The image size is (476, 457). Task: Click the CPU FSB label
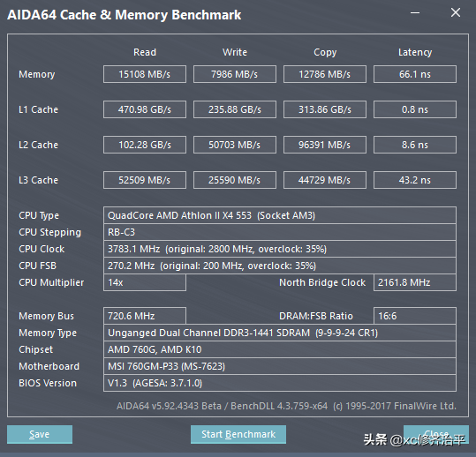[x=37, y=266]
